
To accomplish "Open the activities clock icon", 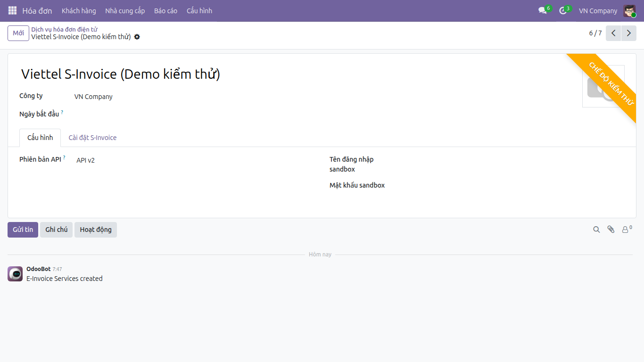I will (563, 10).
